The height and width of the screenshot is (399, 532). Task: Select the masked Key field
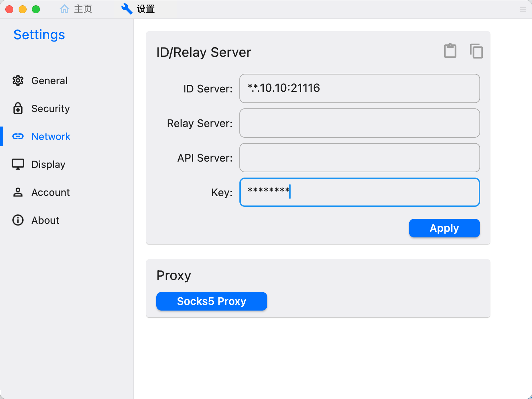[359, 192]
